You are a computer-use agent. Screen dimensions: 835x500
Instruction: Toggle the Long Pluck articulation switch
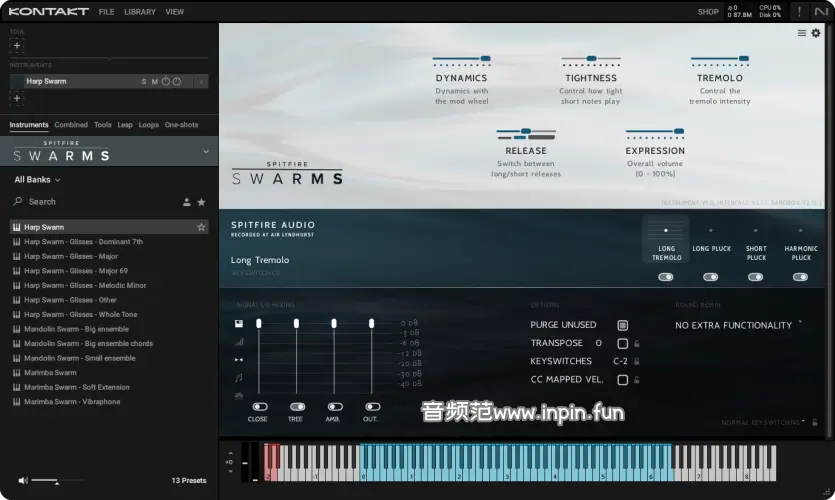710,277
